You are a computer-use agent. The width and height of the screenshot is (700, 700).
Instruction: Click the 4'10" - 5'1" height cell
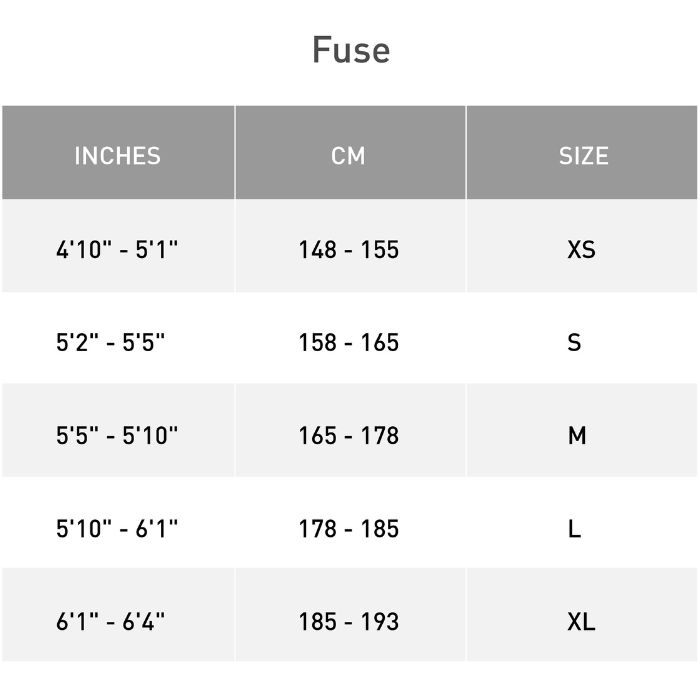tap(117, 249)
